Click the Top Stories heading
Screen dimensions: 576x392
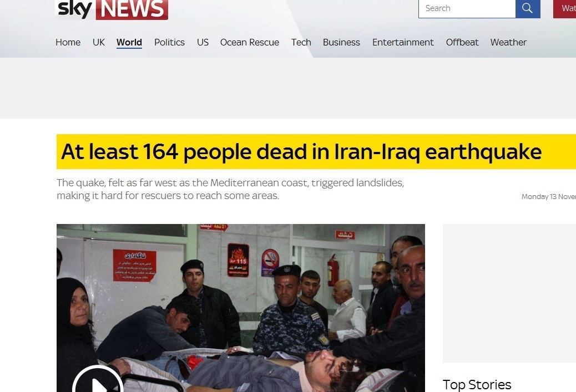(x=477, y=384)
